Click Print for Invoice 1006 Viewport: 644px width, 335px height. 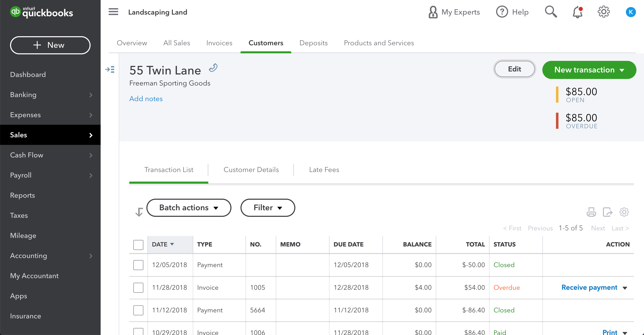tap(610, 332)
